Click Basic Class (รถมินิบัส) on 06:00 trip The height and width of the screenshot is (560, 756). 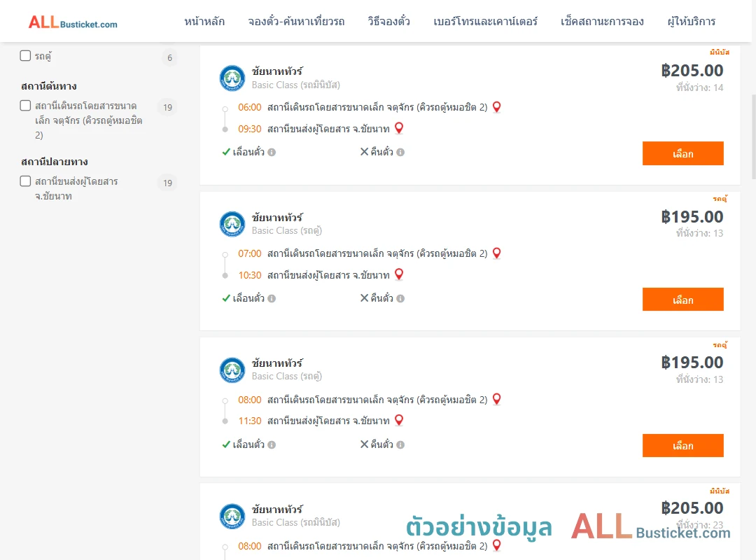295,85
